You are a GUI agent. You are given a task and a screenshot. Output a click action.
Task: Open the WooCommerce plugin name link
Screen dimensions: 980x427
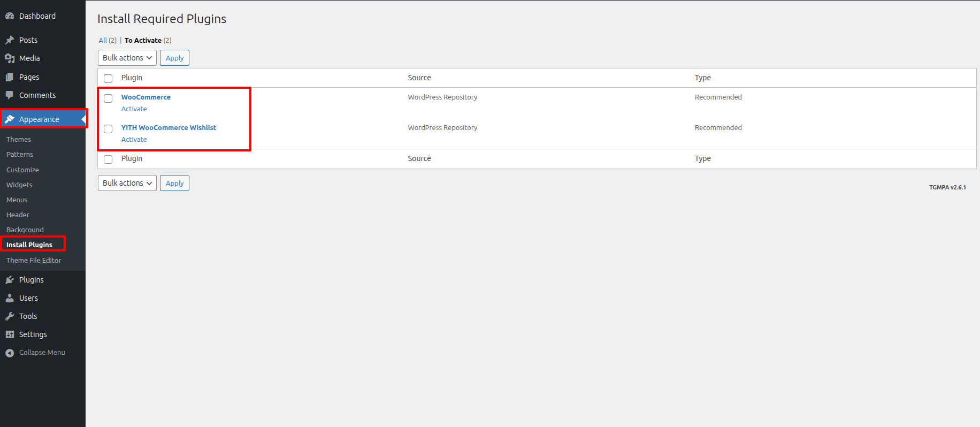point(146,97)
